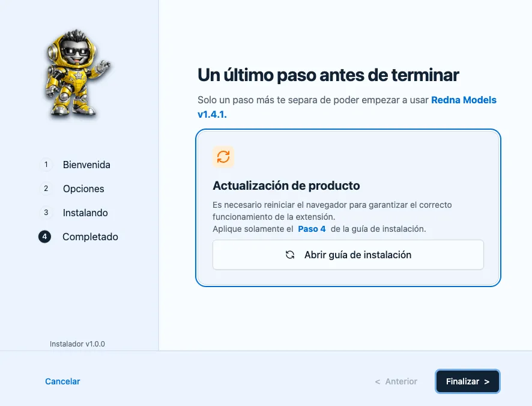This screenshot has width=532, height=406.
Task: Click the Anterior back button
Action: [x=396, y=381]
